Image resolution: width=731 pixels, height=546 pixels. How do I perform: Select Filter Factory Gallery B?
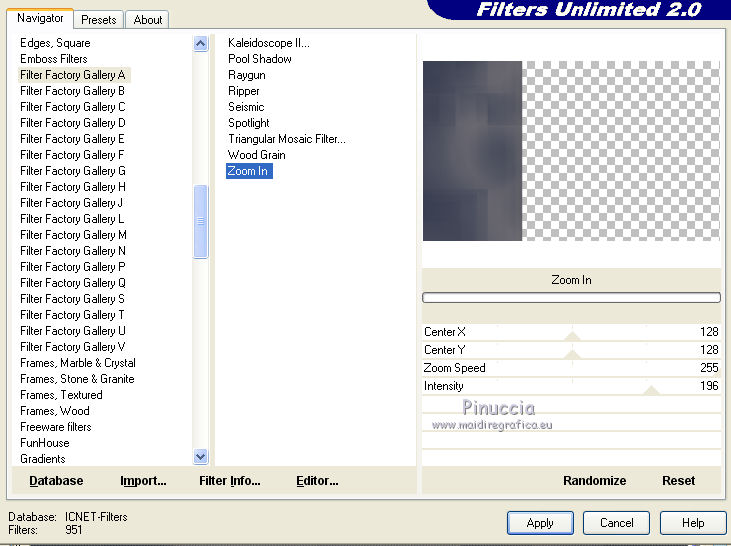[72, 91]
